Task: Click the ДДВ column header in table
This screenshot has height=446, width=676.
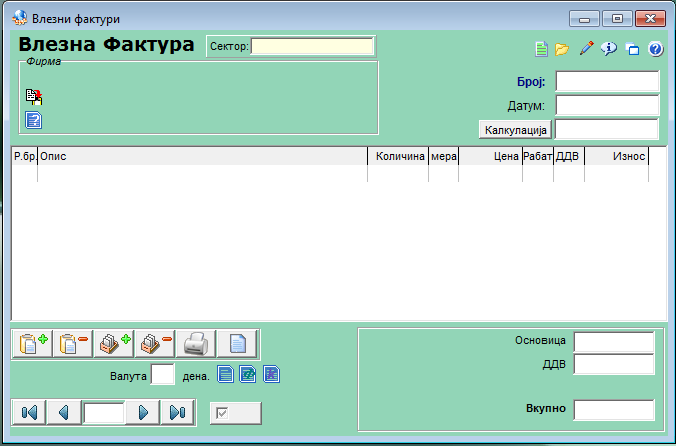Action: [569, 156]
